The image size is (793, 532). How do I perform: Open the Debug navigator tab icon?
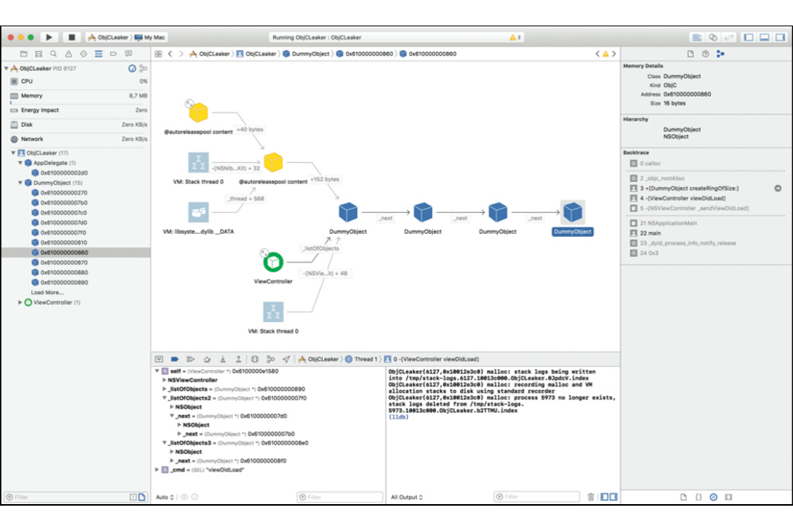[98, 53]
